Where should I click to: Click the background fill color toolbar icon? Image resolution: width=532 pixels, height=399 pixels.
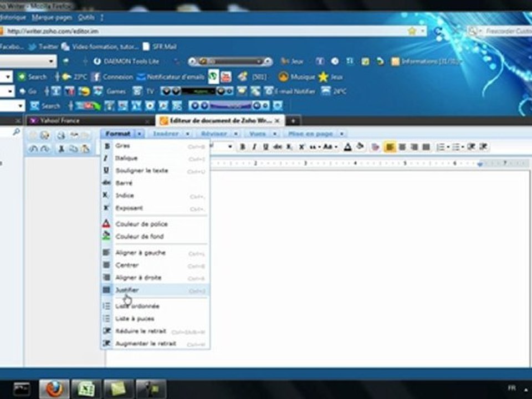click(360, 147)
